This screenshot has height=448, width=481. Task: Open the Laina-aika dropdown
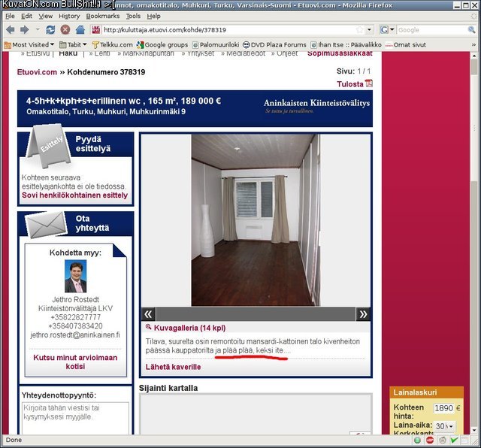tap(444, 426)
